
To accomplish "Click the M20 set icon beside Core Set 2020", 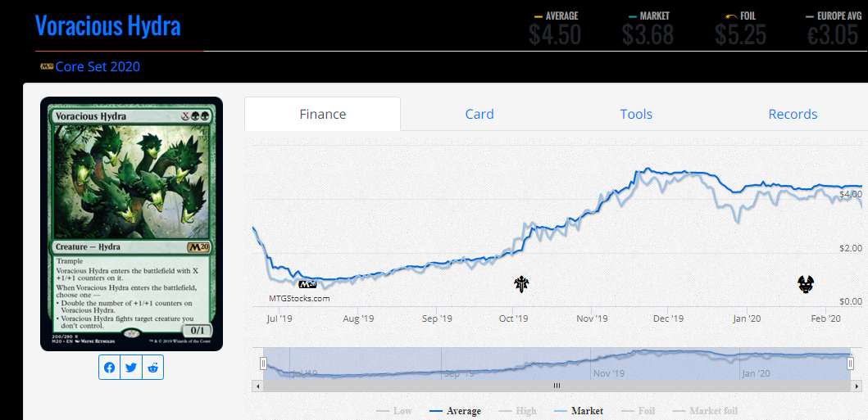I will (47, 67).
